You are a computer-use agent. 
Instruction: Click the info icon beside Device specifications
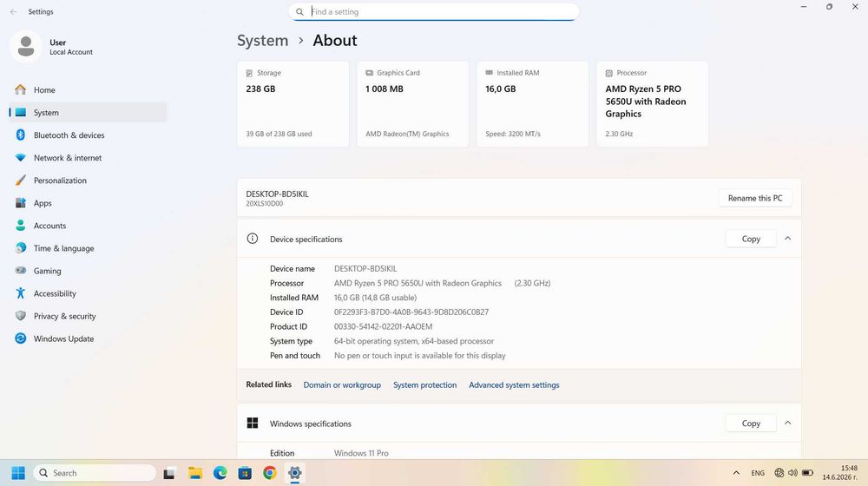pos(253,239)
